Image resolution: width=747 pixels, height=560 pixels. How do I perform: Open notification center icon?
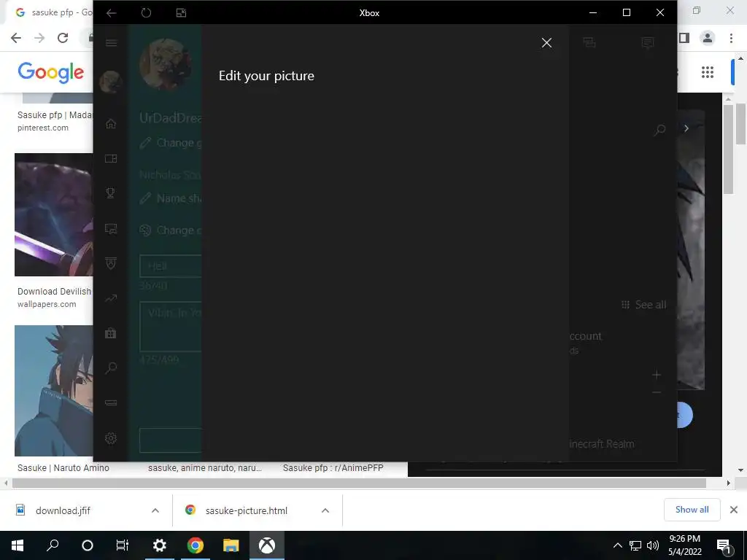724,545
